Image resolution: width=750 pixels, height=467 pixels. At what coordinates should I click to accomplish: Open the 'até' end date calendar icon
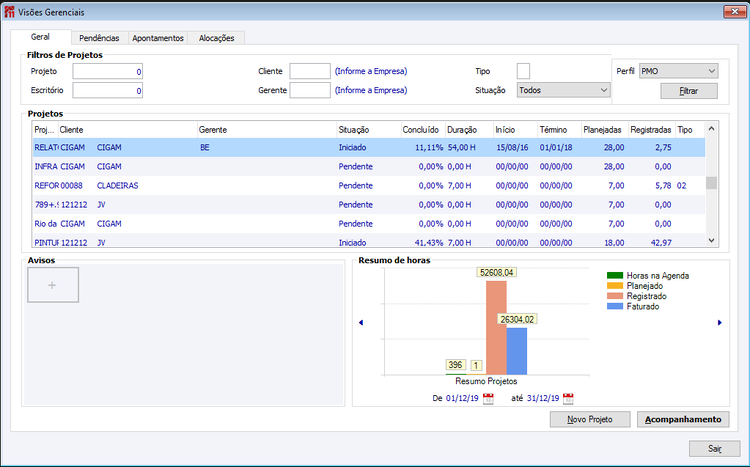568,399
